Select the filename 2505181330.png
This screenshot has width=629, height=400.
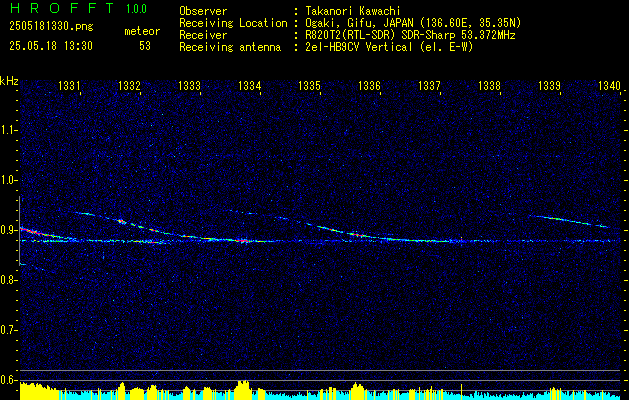(x=51, y=26)
